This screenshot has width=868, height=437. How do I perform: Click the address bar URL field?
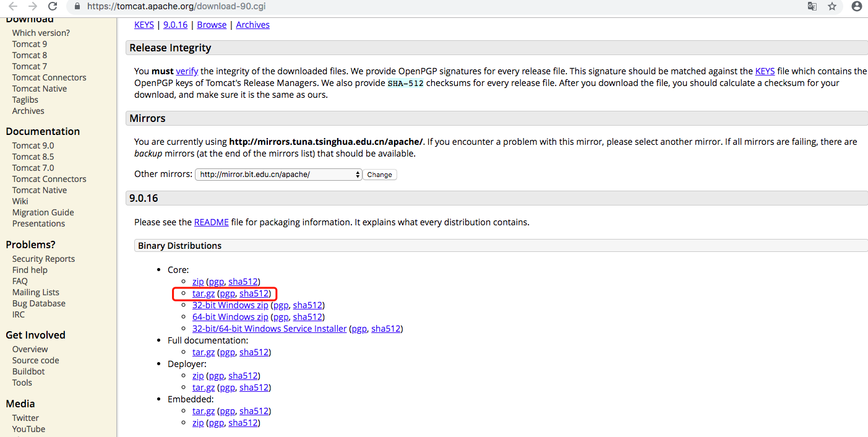(433, 6)
